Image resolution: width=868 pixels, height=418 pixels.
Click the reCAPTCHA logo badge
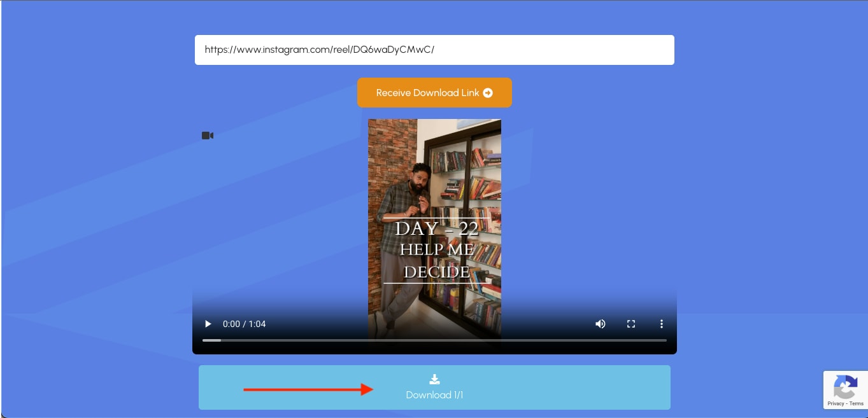(x=846, y=386)
